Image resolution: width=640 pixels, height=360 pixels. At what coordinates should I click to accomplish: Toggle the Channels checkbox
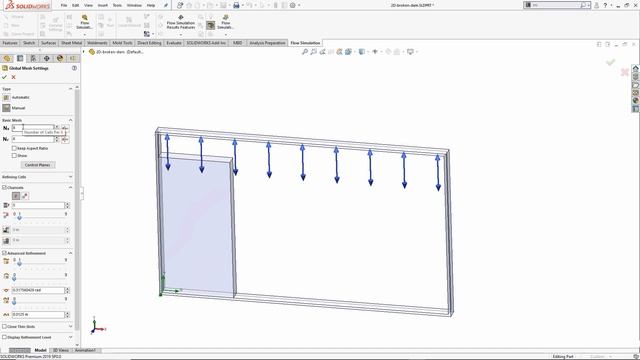coord(4,187)
